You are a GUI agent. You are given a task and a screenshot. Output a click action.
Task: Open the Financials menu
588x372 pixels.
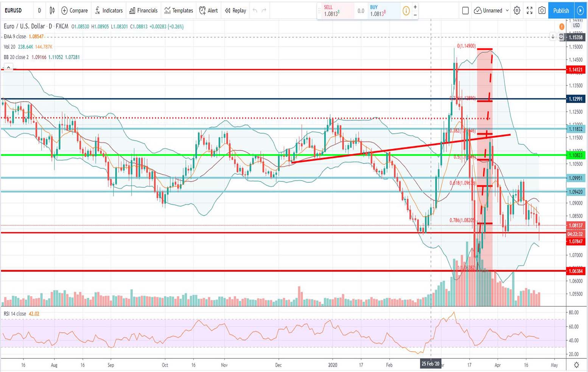click(x=143, y=11)
